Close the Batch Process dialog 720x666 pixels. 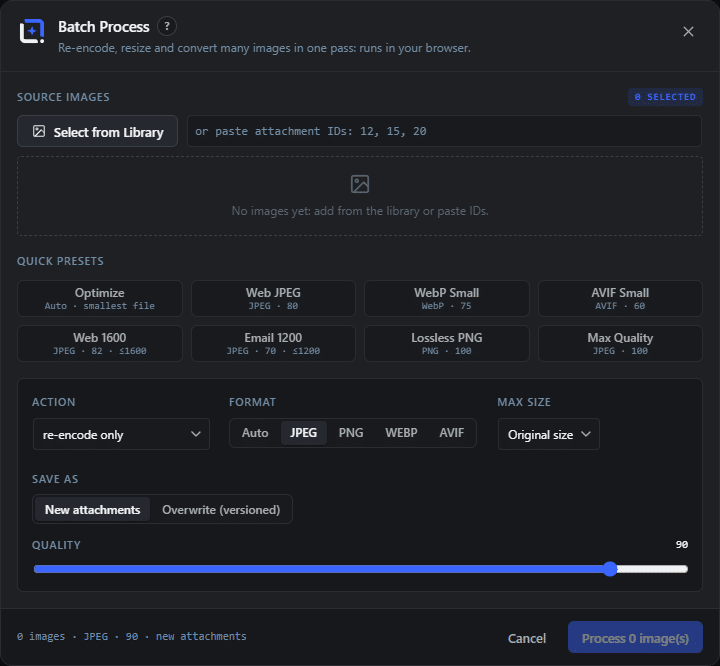[688, 32]
